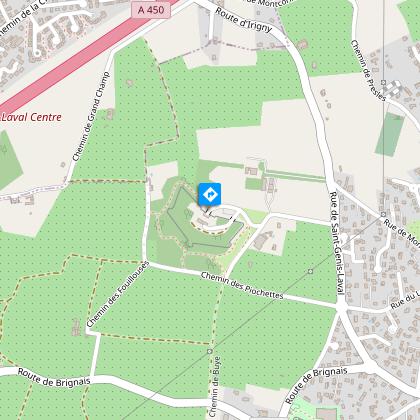Click the green sports pitch near Chemin de Presles
The height and width of the screenshot is (420, 420).
point(390,134)
